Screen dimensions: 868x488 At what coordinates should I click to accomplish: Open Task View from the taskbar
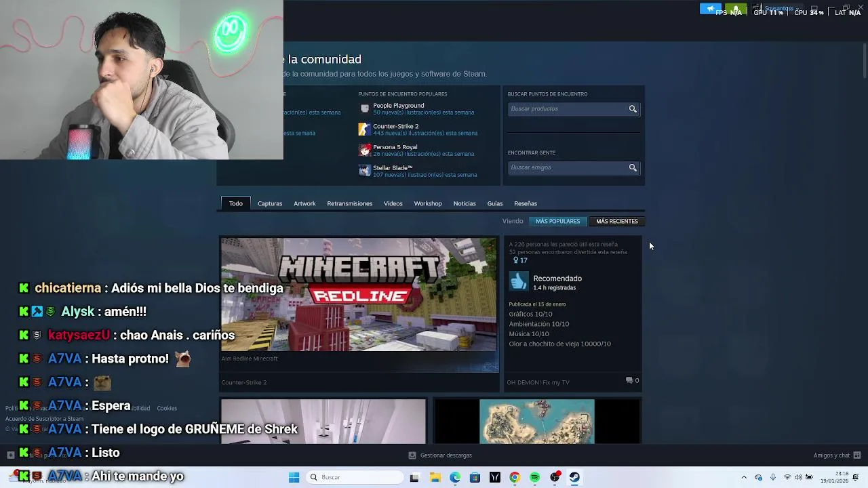click(414, 477)
